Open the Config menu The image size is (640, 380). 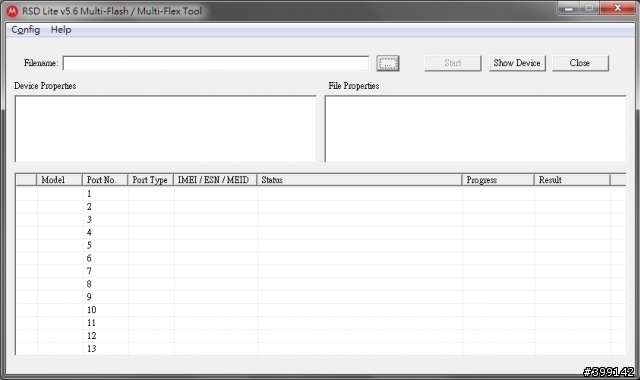tap(26, 30)
